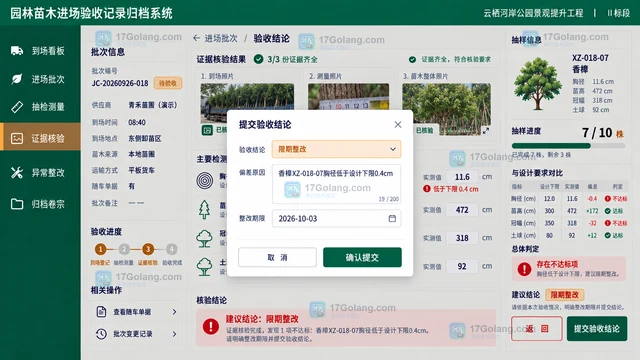This screenshot has height=360, width=640.
Task: Click the 抽样进度 progress bar
Action: point(568,146)
